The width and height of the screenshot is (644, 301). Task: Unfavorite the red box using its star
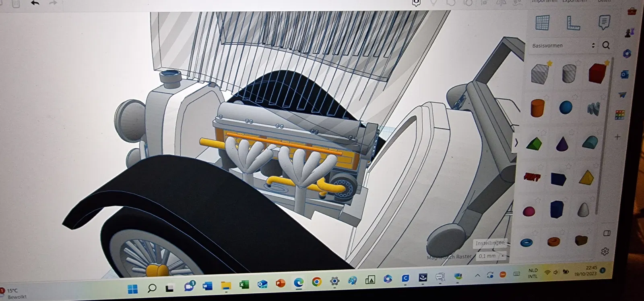tap(607, 62)
